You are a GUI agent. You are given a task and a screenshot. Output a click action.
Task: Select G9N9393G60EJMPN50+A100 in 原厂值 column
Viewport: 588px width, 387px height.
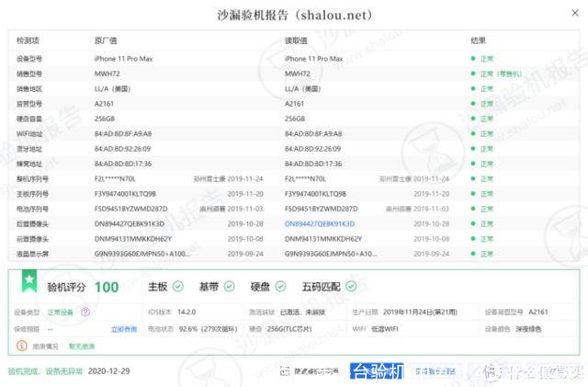pyautogui.click(x=142, y=254)
